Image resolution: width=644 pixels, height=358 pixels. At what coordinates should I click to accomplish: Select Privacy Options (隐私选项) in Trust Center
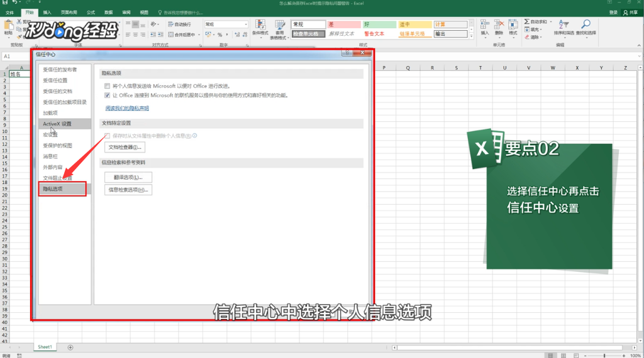65,189
